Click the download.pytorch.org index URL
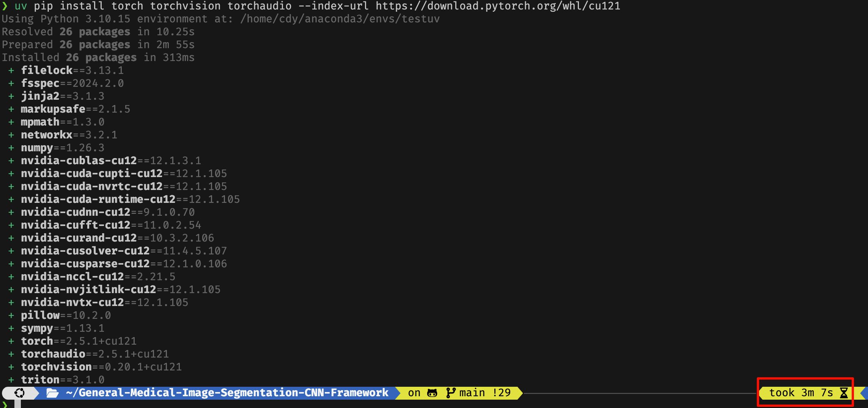 pyautogui.click(x=498, y=6)
